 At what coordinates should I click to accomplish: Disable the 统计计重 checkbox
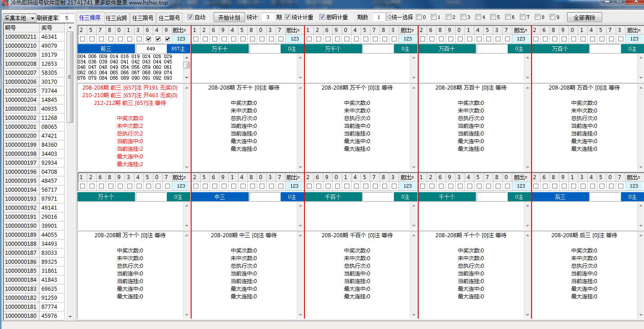coord(288,18)
